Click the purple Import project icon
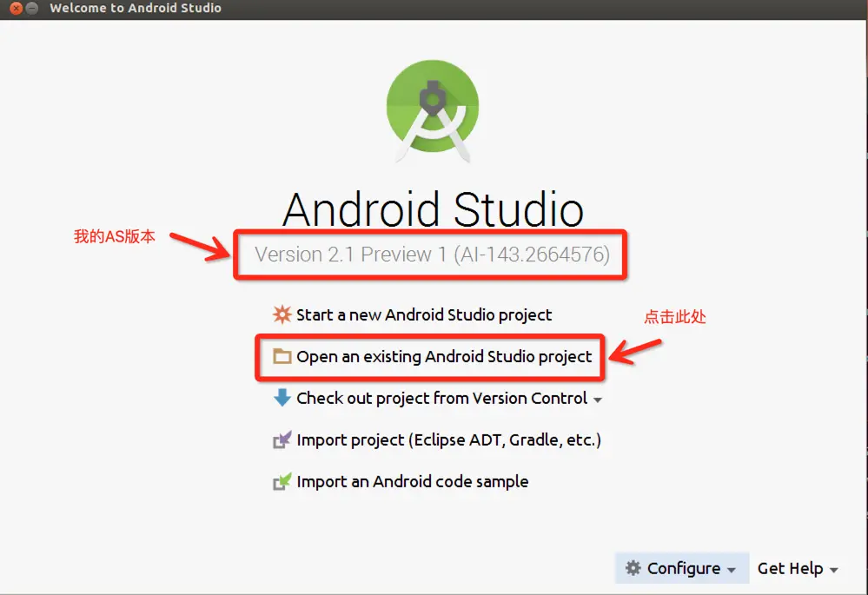This screenshot has width=868, height=595. [282, 440]
